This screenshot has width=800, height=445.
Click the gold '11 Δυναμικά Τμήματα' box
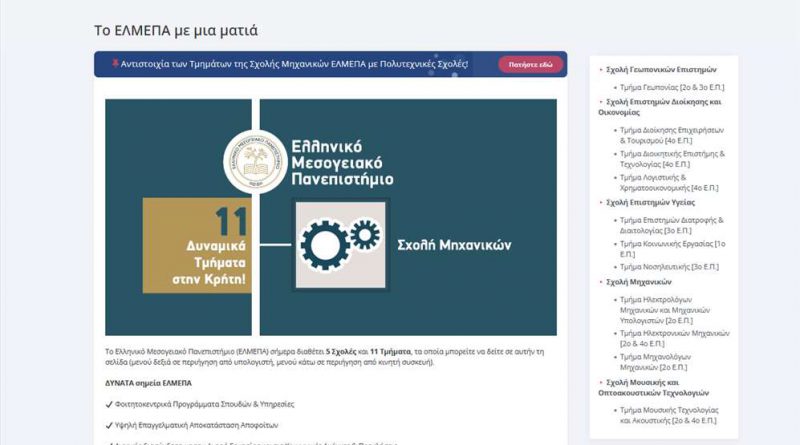[x=196, y=245]
